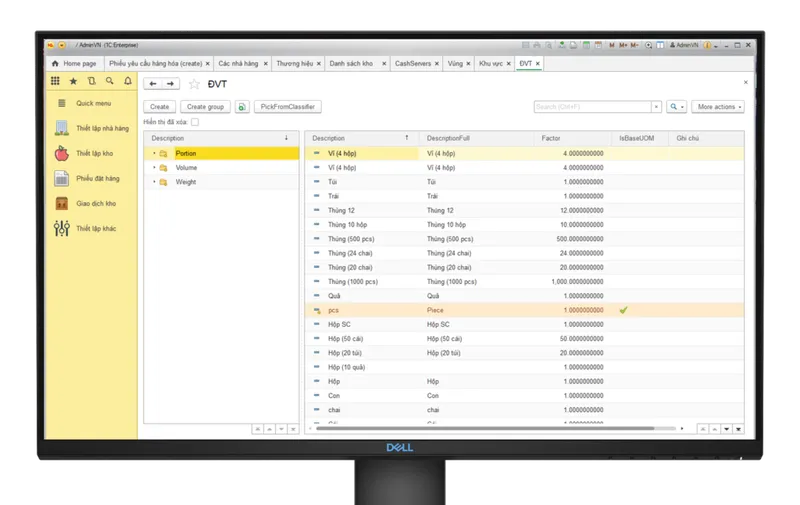Click the Thiết lập nhà hàng building icon
Viewport: 800px width, 505px height.
[62, 128]
